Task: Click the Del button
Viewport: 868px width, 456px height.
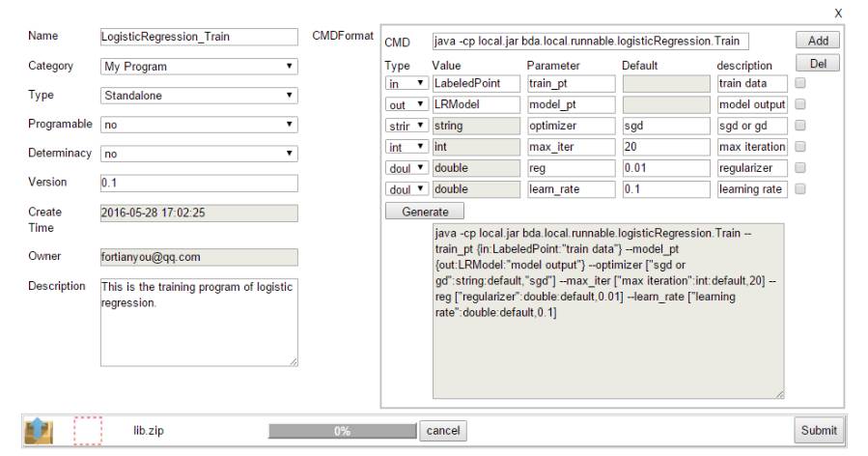Action: pos(818,63)
